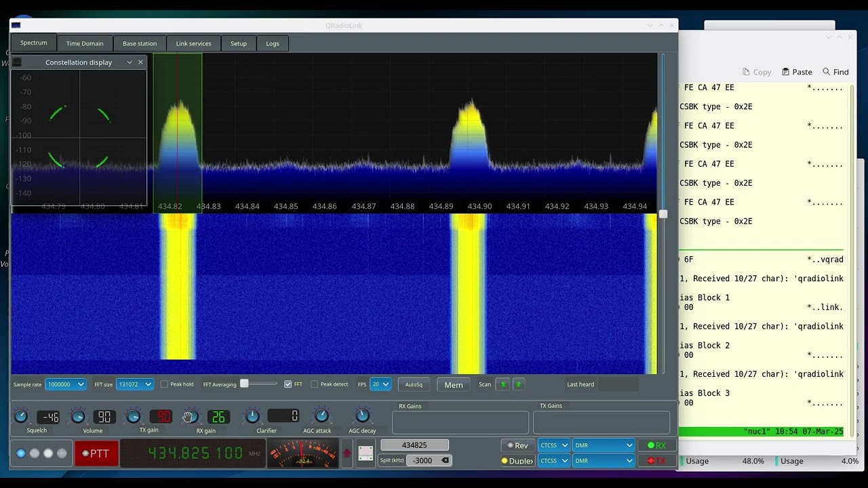This screenshot has width=868, height=488.
Task: Click the Volume knob
Action: [x=78, y=417]
